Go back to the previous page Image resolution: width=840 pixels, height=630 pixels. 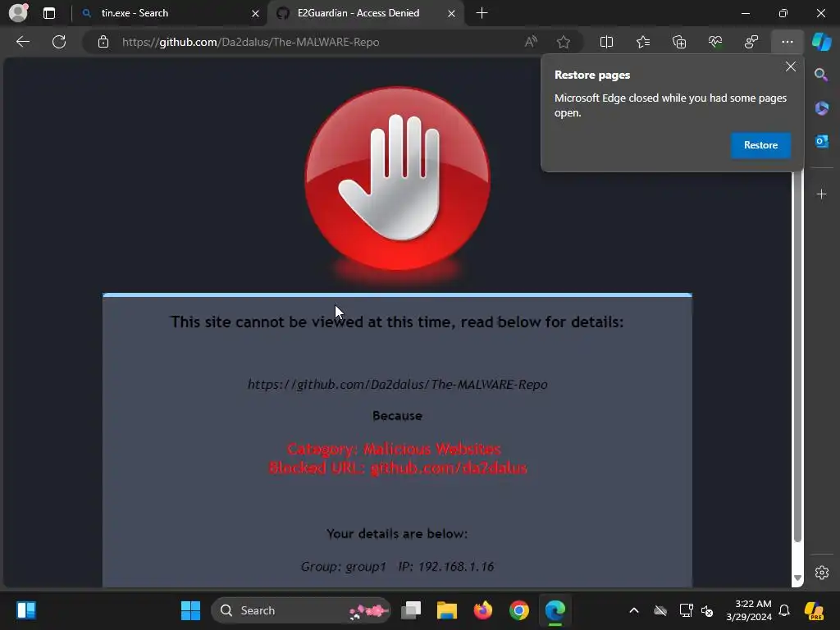coord(23,42)
